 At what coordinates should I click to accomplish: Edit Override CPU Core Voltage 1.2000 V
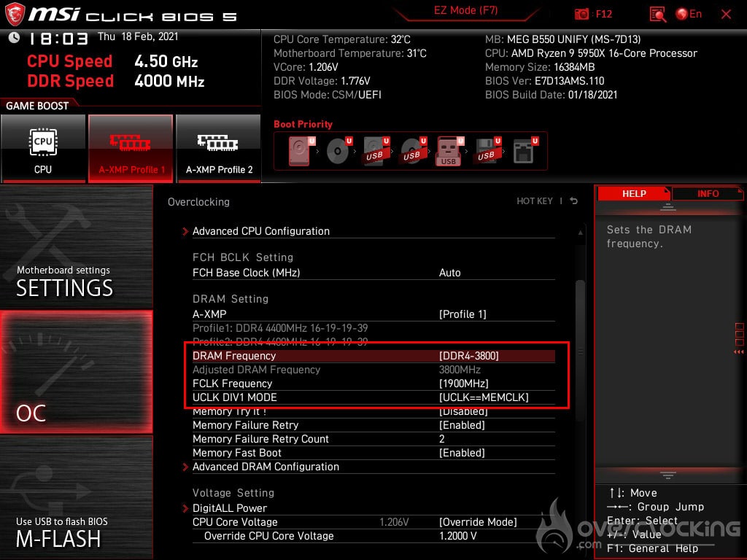point(458,536)
